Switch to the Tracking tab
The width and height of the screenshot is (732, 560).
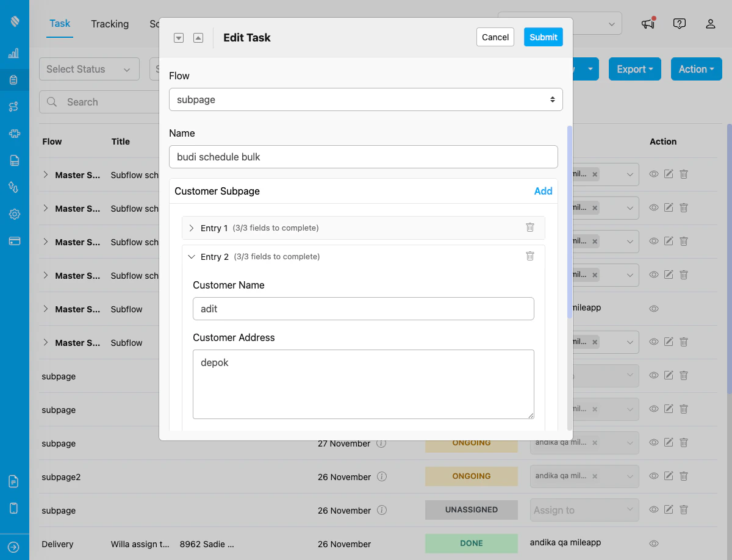109,24
